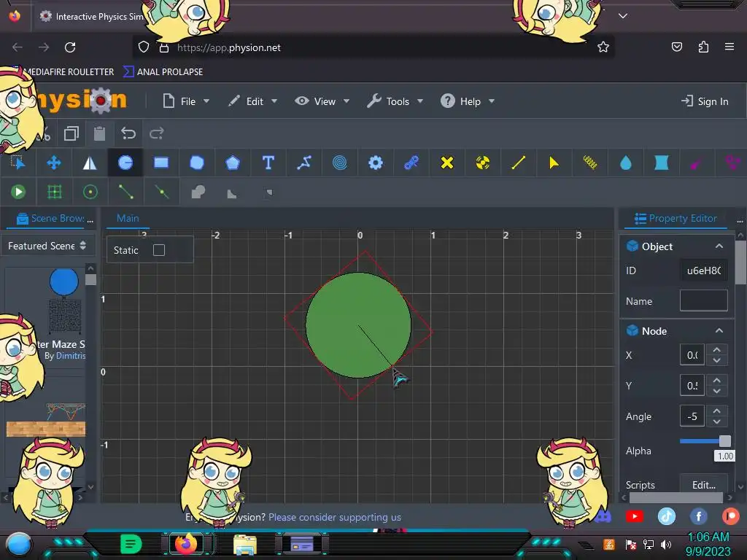Open the Property Editor tab
Viewport: 747px width, 560px height.
click(x=676, y=219)
